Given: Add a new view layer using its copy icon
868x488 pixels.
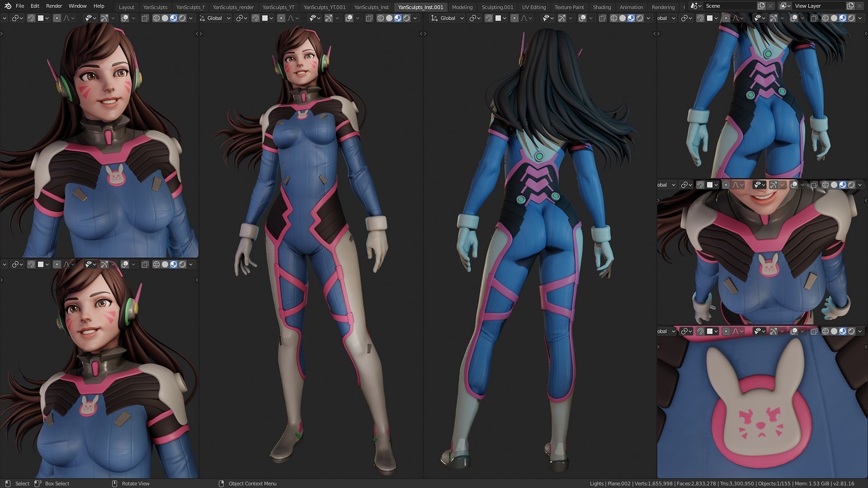Looking at the screenshot, I should click(x=850, y=6).
